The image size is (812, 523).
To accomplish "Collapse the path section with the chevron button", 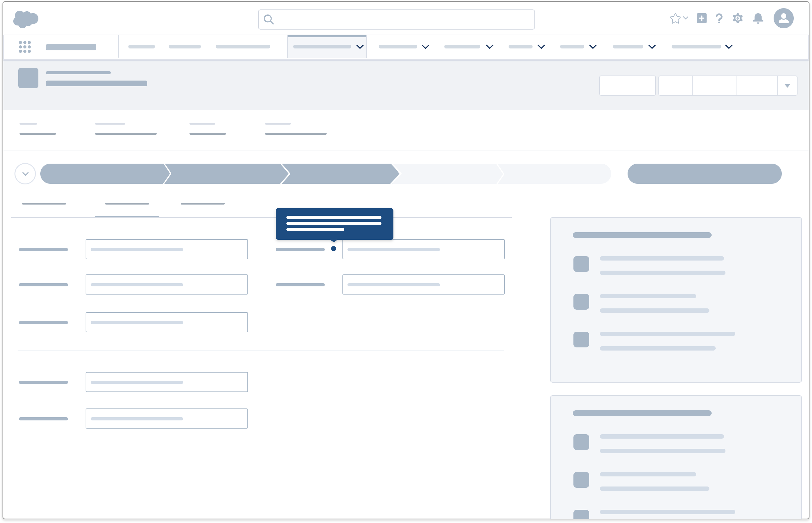I will point(25,173).
